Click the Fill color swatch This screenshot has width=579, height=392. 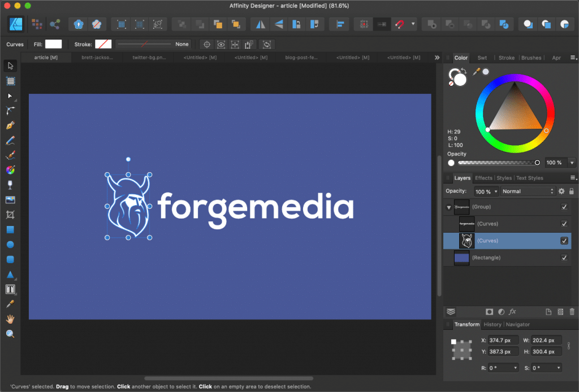coord(54,44)
